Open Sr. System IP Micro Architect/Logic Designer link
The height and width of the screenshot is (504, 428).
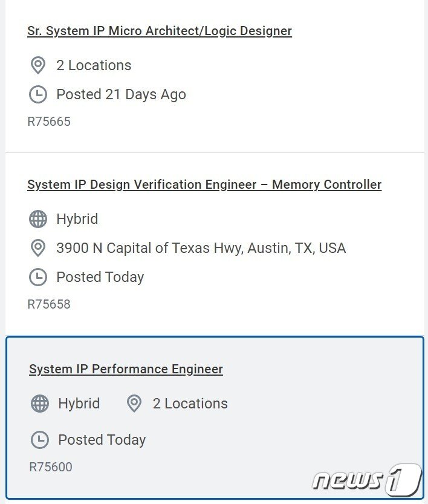[160, 31]
